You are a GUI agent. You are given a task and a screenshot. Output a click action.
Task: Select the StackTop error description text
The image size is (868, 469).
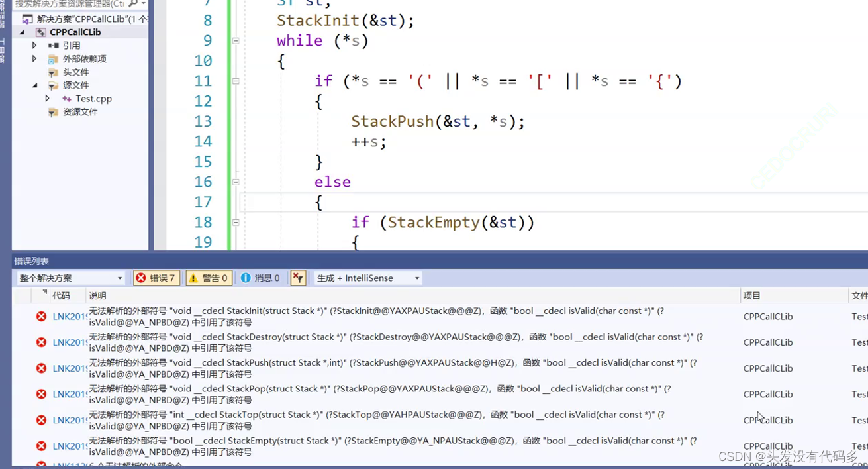coord(377,420)
